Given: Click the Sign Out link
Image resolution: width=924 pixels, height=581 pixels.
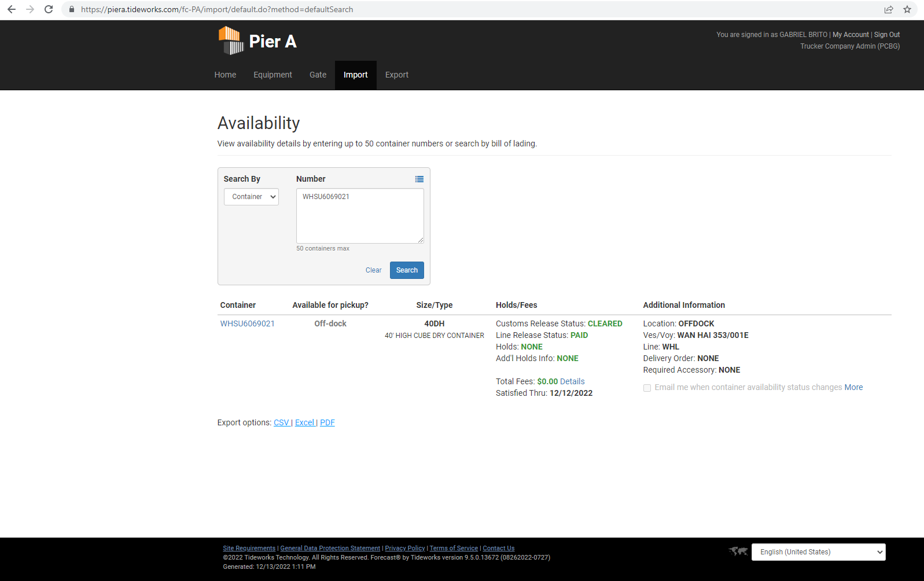Looking at the screenshot, I should click(887, 35).
